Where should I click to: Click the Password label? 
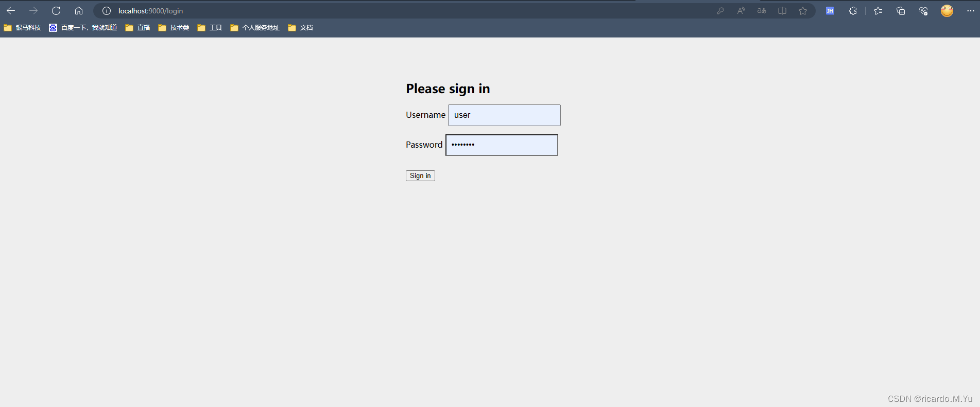pyautogui.click(x=424, y=145)
